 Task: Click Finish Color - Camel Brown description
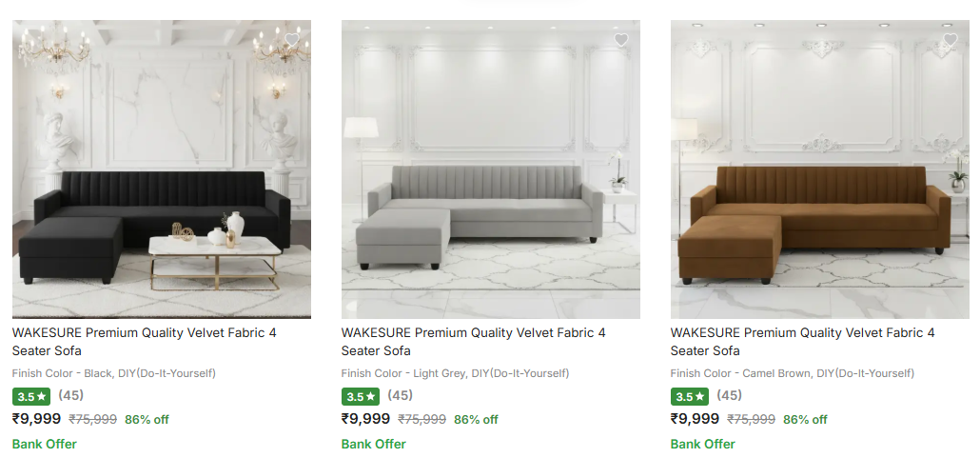[793, 373]
